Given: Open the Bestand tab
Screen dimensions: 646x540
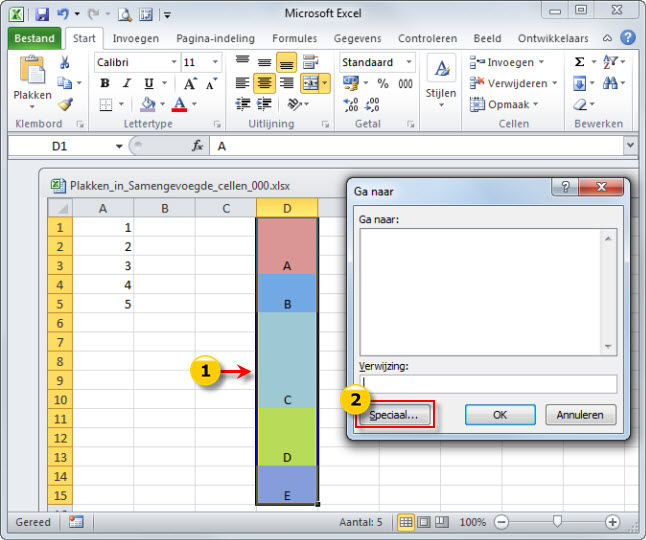Looking at the screenshot, I should [x=34, y=38].
